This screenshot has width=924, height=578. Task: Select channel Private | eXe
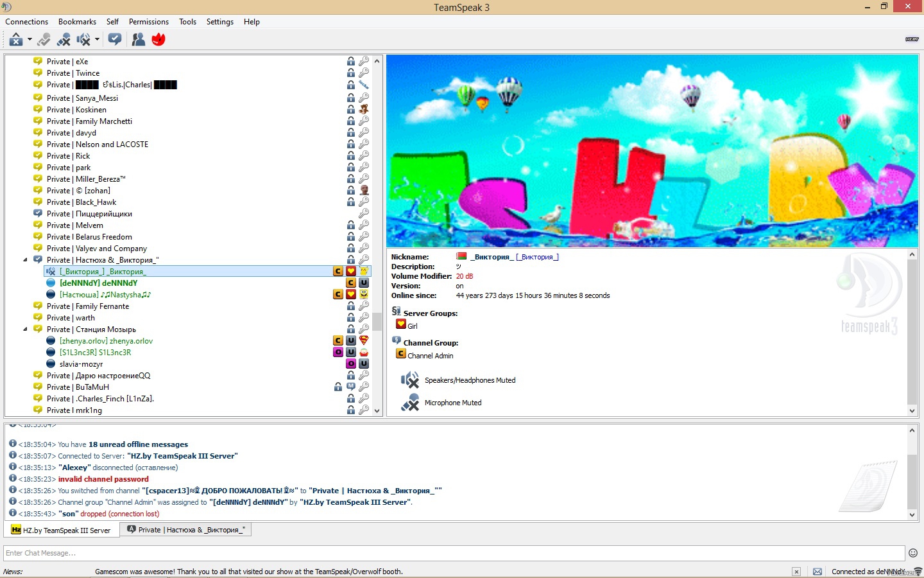67,62
